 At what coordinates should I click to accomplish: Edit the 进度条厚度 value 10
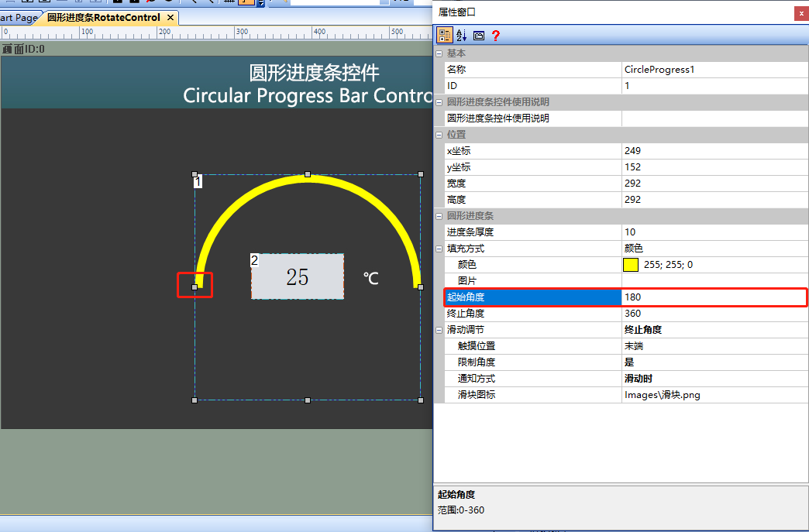[x=714, y=232]
